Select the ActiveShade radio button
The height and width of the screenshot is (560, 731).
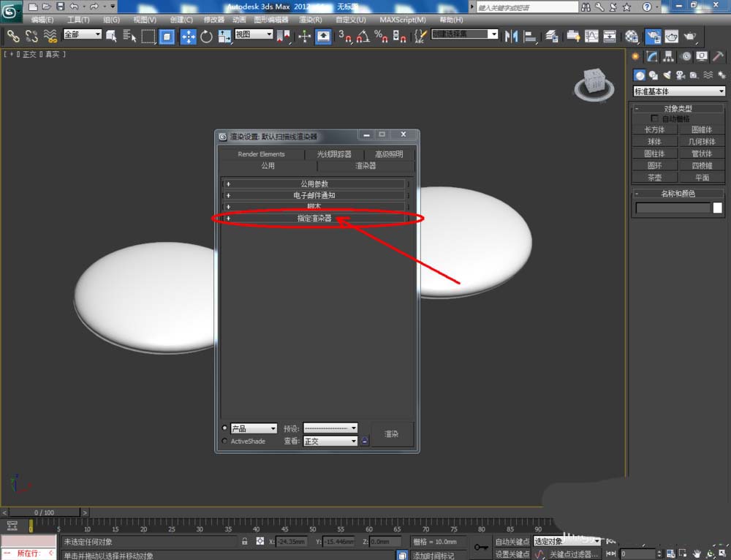coord(224,441)
